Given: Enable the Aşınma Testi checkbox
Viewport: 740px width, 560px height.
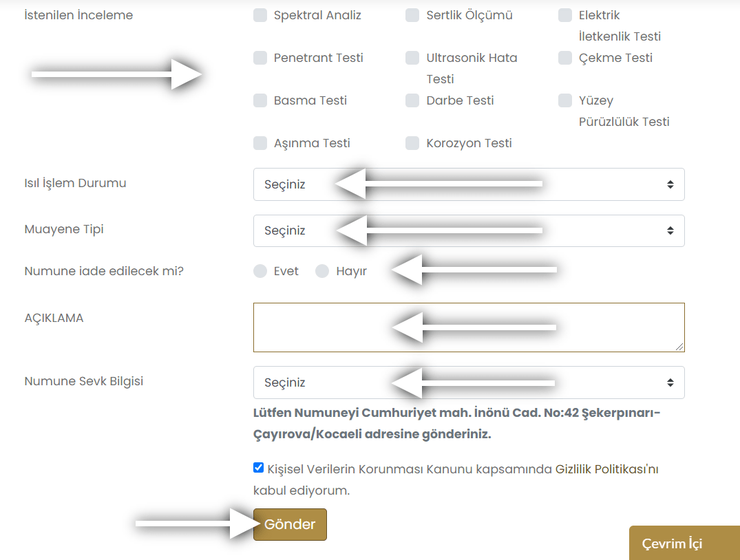Looking at the screenshot, I should (260, 143).
